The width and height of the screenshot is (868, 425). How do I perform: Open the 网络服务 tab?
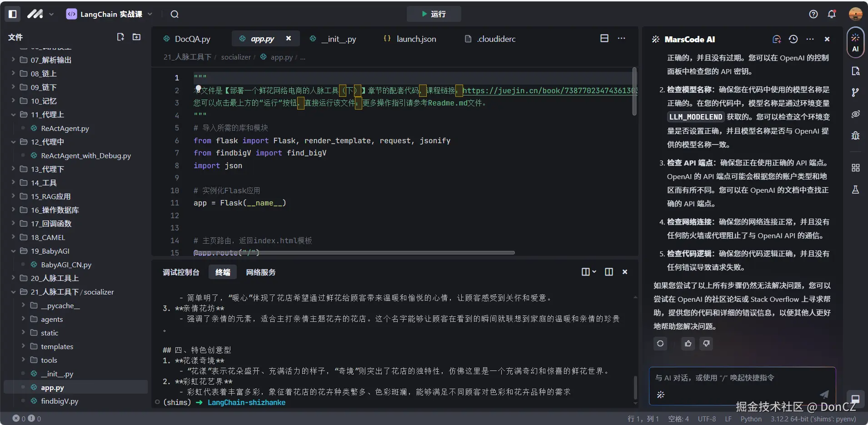point(261,272)
